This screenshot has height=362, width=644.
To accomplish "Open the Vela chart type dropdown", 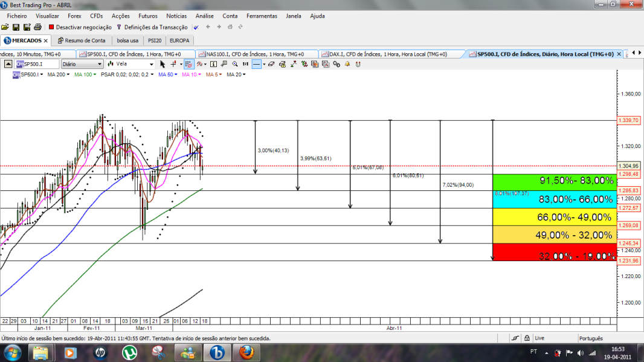I will coord(130,64).
